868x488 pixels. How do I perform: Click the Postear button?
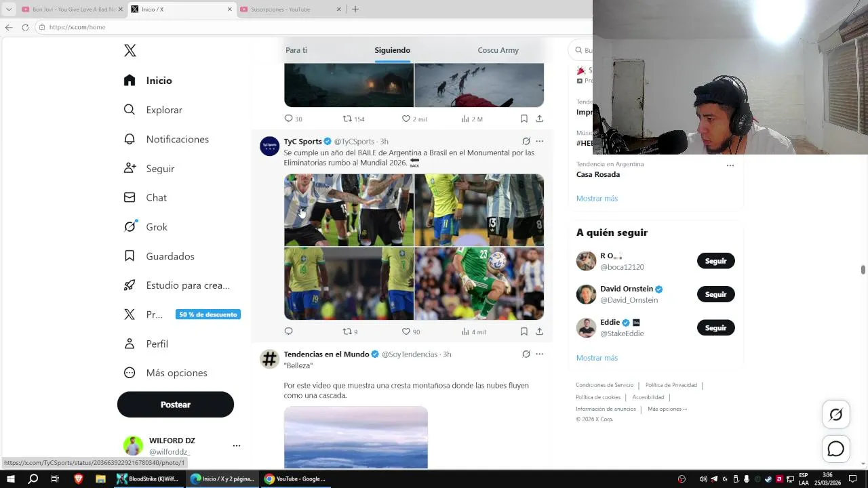tap(176, 405)
